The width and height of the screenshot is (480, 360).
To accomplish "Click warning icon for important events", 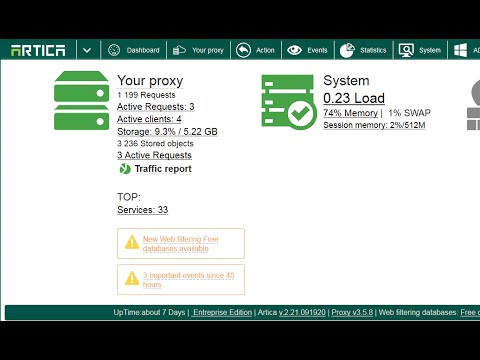I will pyautogui.click(x=132, y=278).
